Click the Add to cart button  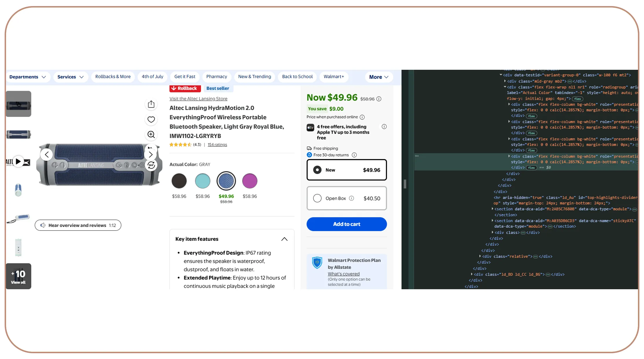tap(347, 224)
